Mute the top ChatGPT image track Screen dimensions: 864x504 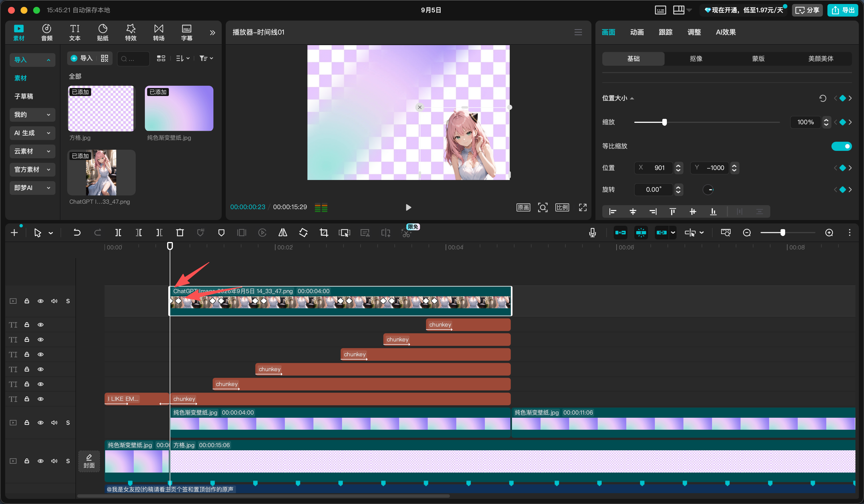[x=54, y=301]
